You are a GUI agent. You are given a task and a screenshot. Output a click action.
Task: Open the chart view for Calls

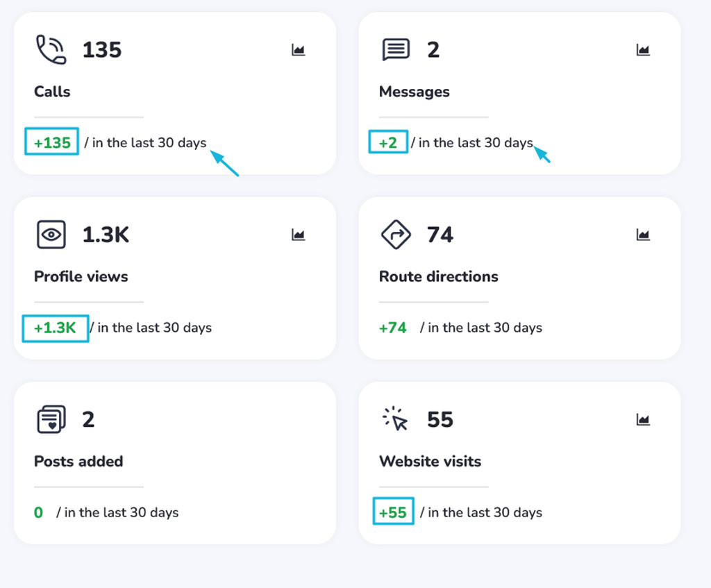(x=298, y=49)
